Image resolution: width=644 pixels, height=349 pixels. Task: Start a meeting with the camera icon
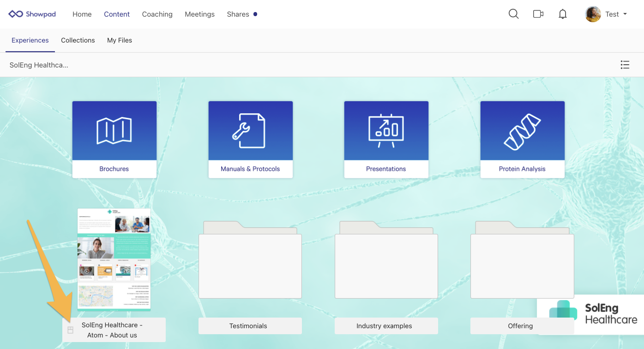538,14
